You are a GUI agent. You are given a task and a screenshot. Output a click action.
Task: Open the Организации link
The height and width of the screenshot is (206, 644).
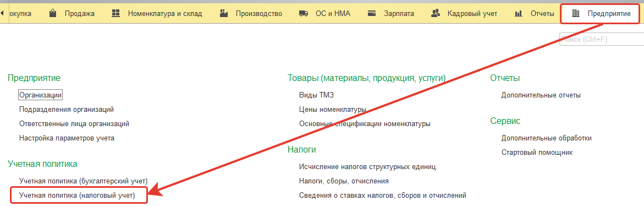point(41,95)
